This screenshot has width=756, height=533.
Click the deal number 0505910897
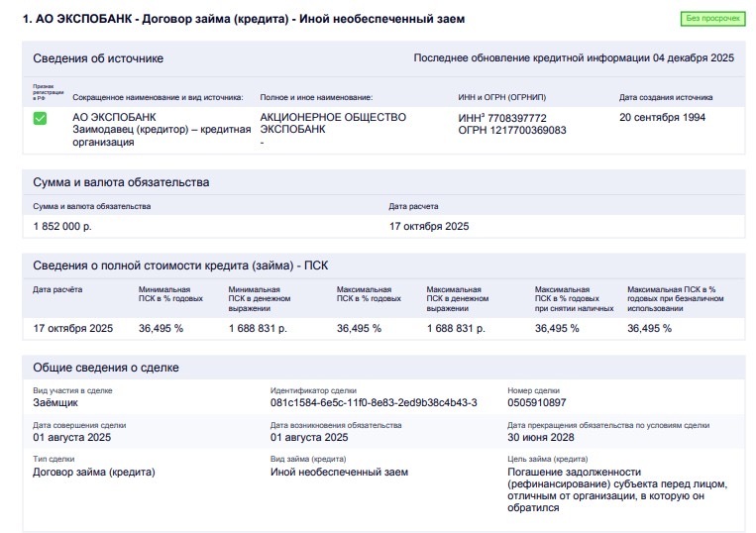[536, 402]
